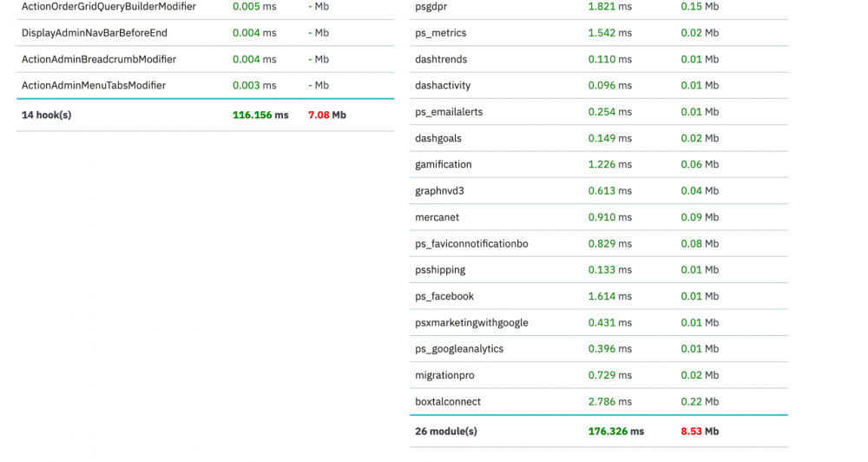
Task: Click the 0.396 ms time for ps_googleanalytics
Action: [x=610, y=349]
